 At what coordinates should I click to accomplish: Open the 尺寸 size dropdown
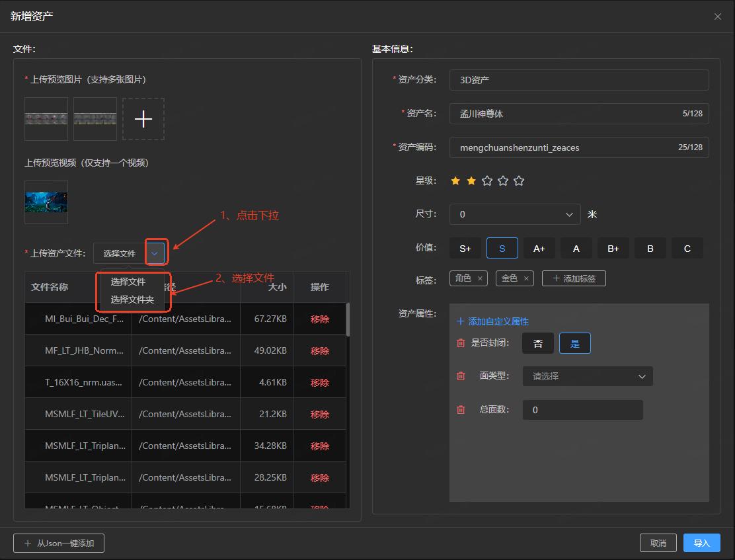(x=515, y=214)
